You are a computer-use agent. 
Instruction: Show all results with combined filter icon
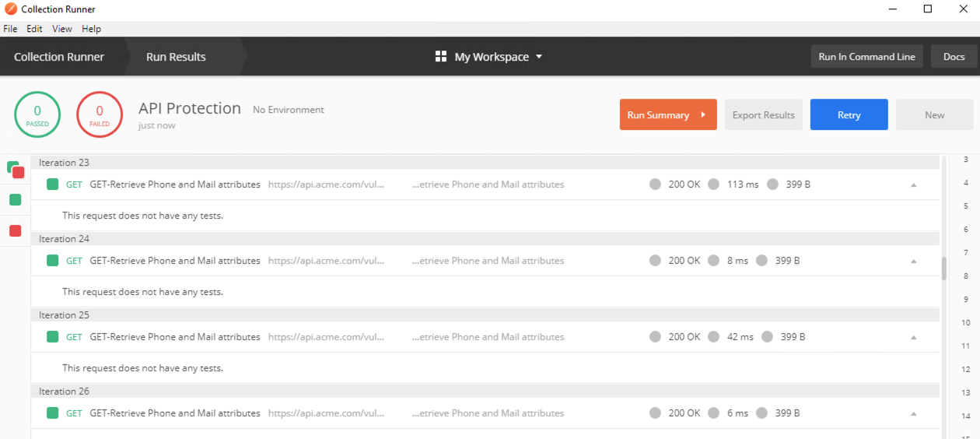click(16, 170)
